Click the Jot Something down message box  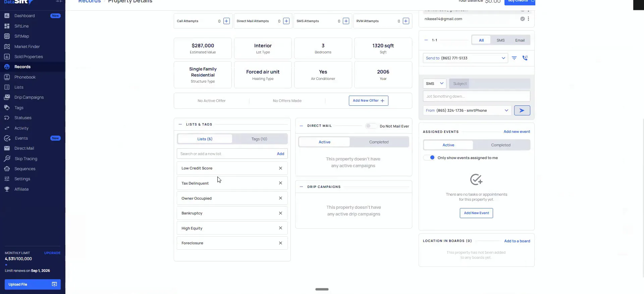point(477,96)
